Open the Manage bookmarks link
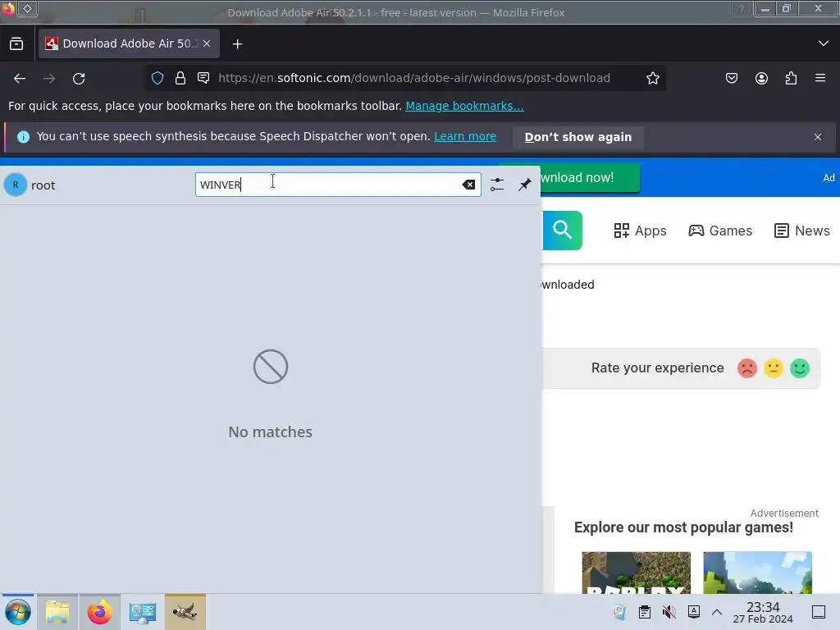 pyautogui.click(x=464, y=106)
